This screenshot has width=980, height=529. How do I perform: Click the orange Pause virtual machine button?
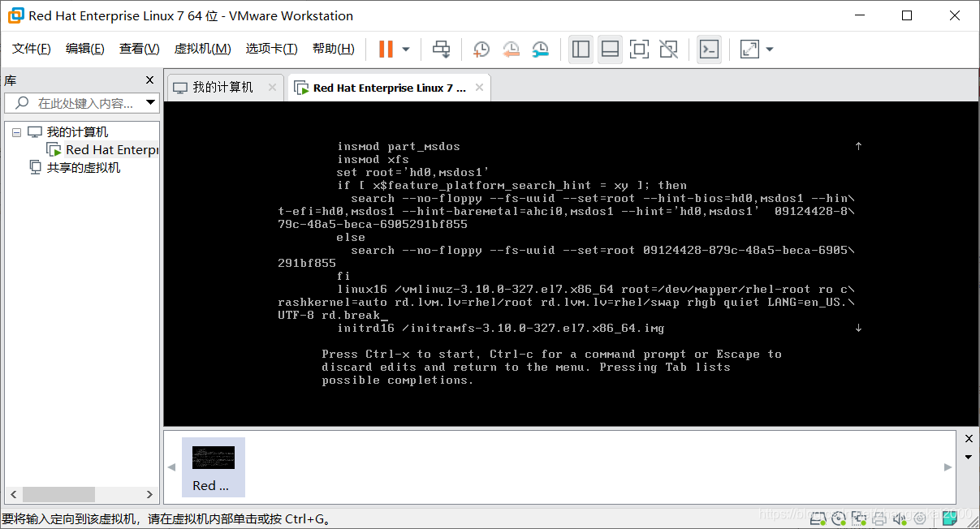tap(386, 49)
